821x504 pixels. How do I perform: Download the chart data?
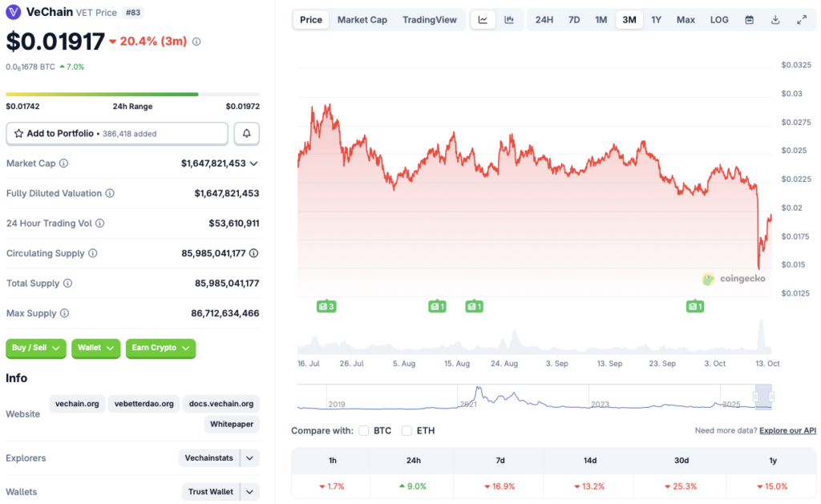(775, 20)
